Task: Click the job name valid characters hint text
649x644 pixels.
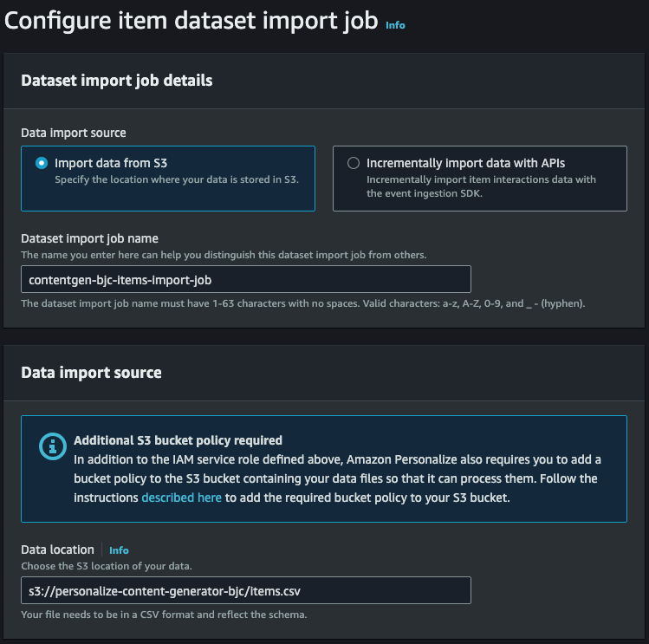Action: tap(303, 303)
